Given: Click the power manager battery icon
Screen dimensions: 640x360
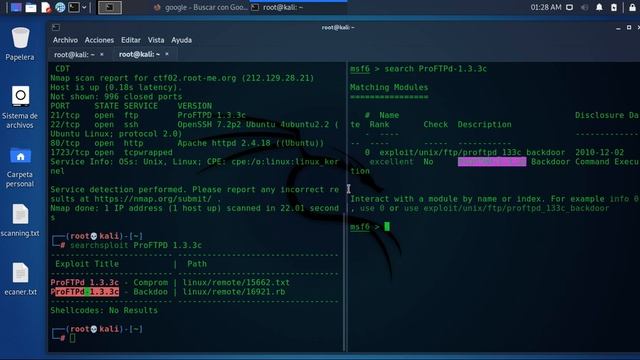Looking at the screenshot, I should pyautogui.click(x=614, y=7).
